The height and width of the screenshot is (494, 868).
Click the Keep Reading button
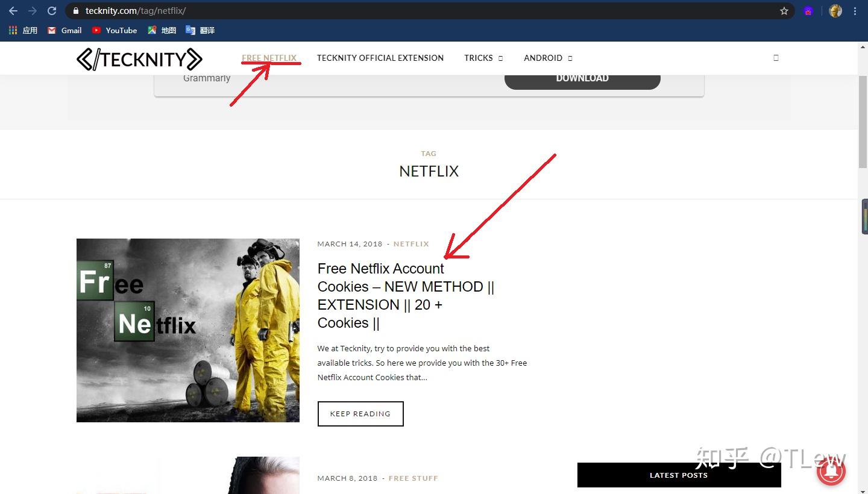360,414
